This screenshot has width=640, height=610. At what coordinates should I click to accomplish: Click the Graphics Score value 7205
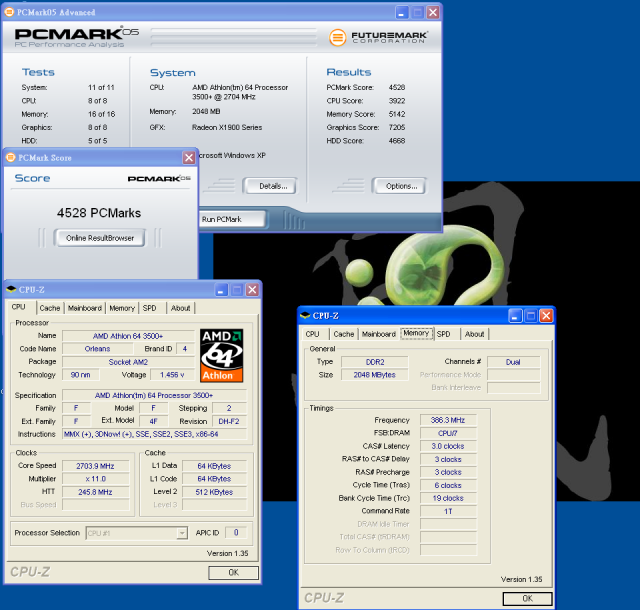(x=397, y=127)
